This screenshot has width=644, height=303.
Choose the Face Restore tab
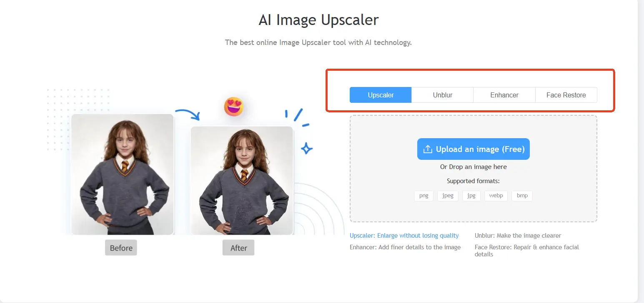tap(566, 95)
